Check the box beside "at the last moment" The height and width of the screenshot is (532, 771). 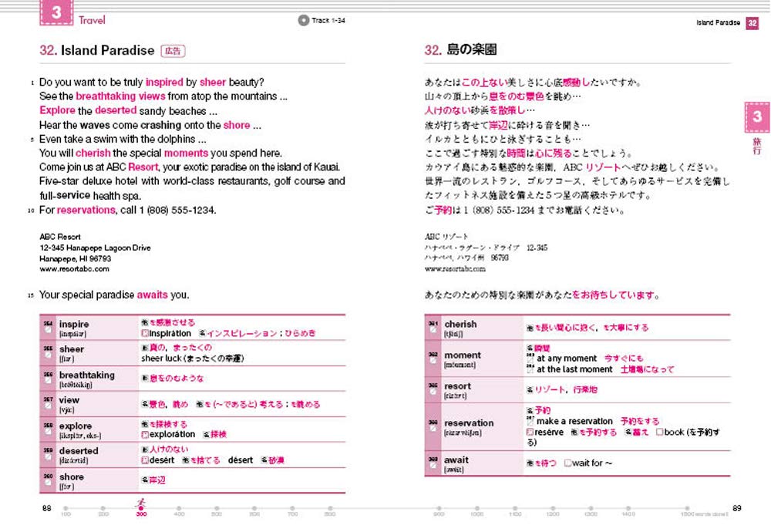530,370
